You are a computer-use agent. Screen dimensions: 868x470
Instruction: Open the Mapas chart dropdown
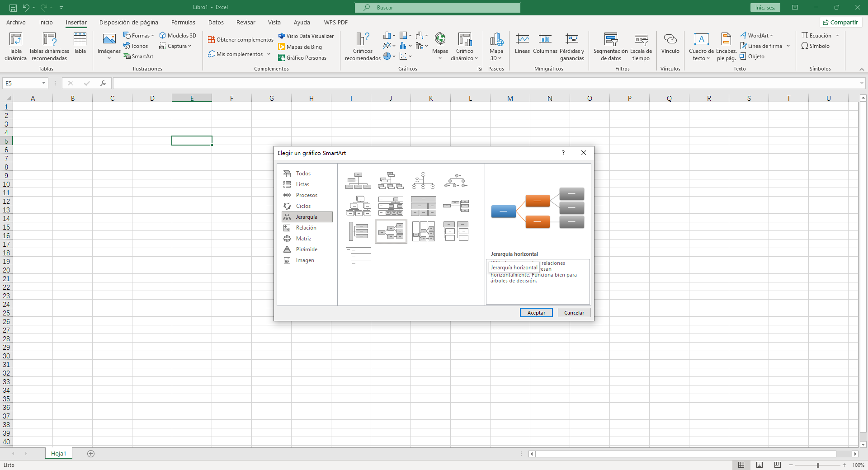coord(440,58)
